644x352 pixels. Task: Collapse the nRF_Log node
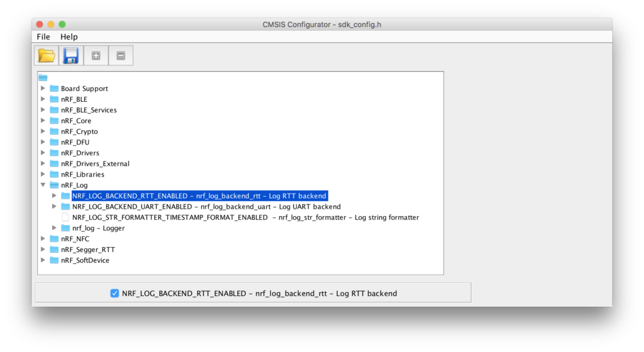[x=43, y=185]
